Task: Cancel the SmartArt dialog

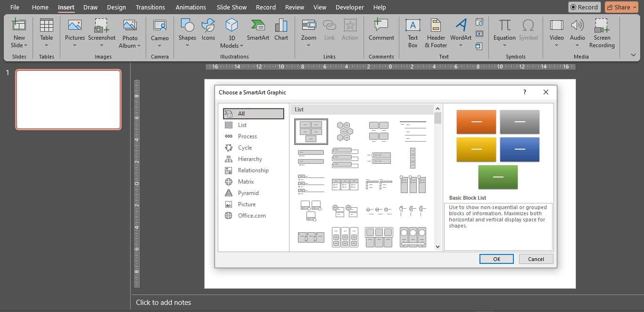Action: [x=536, y=259]
